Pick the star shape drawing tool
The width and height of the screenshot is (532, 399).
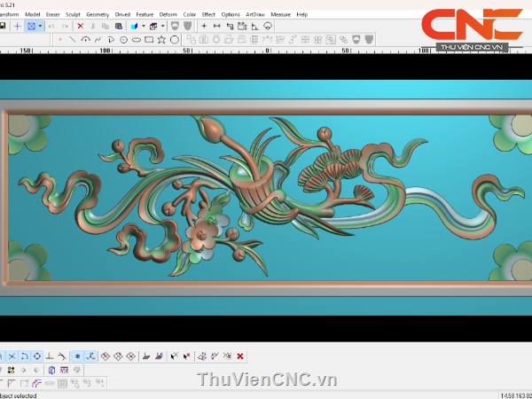click(x=162, y=40)
